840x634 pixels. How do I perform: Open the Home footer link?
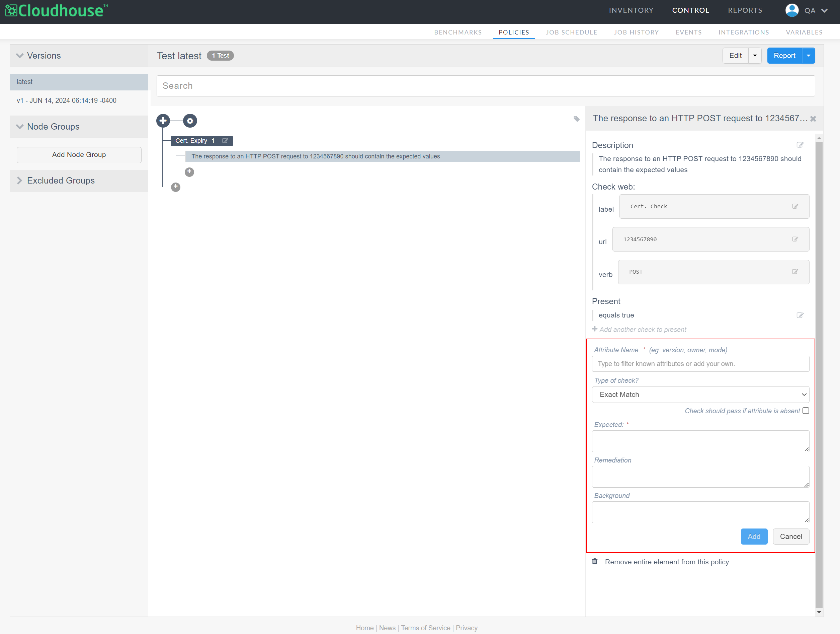click(364, 628)
